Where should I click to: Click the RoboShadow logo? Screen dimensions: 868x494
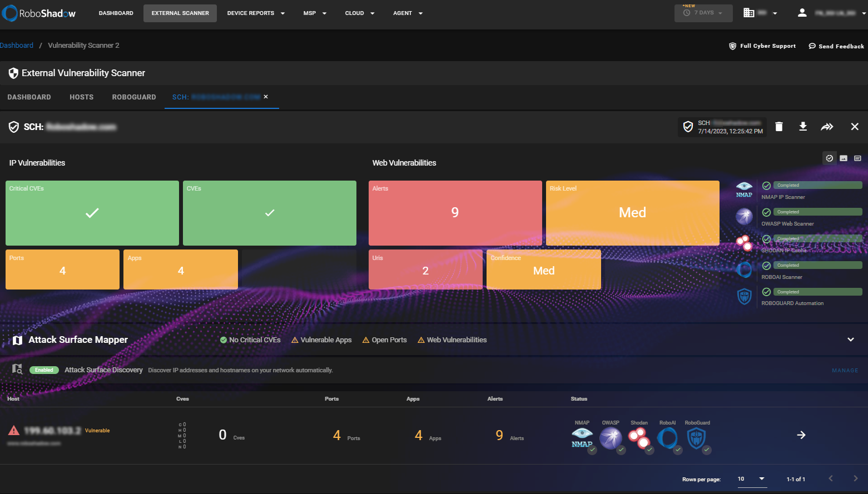(x=39, y=13)
